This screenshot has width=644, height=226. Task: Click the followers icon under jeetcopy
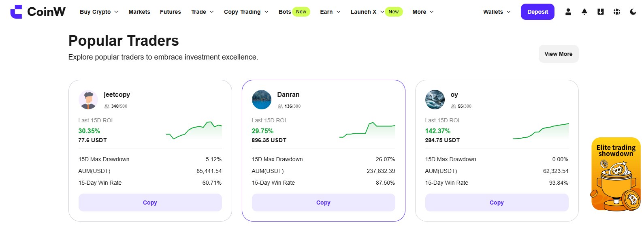(x=107, y=106)
